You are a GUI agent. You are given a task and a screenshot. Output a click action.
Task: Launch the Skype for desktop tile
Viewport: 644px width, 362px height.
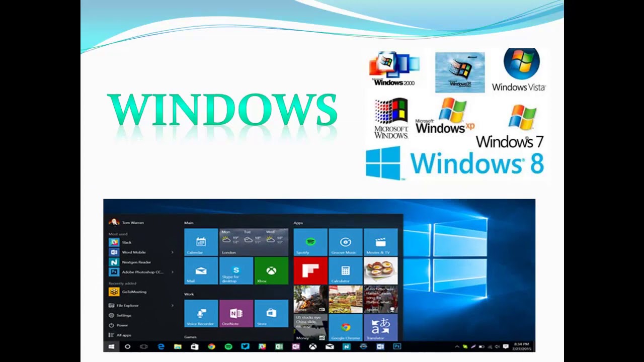[236, 271]
